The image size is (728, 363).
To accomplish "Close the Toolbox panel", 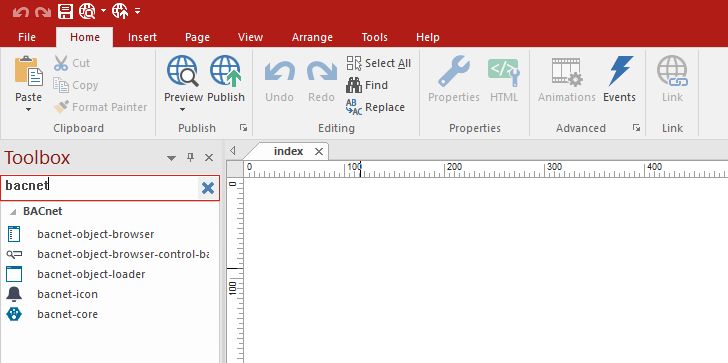I will (x=209, y=158).
